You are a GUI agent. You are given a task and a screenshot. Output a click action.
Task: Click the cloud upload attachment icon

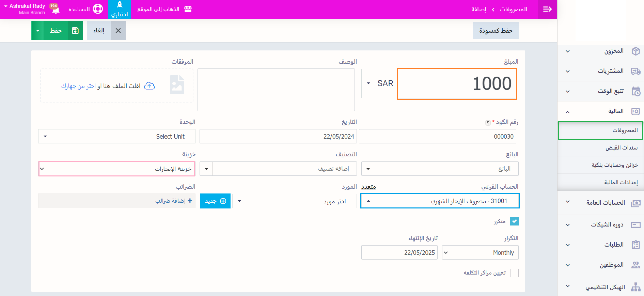tap(150, 86)
